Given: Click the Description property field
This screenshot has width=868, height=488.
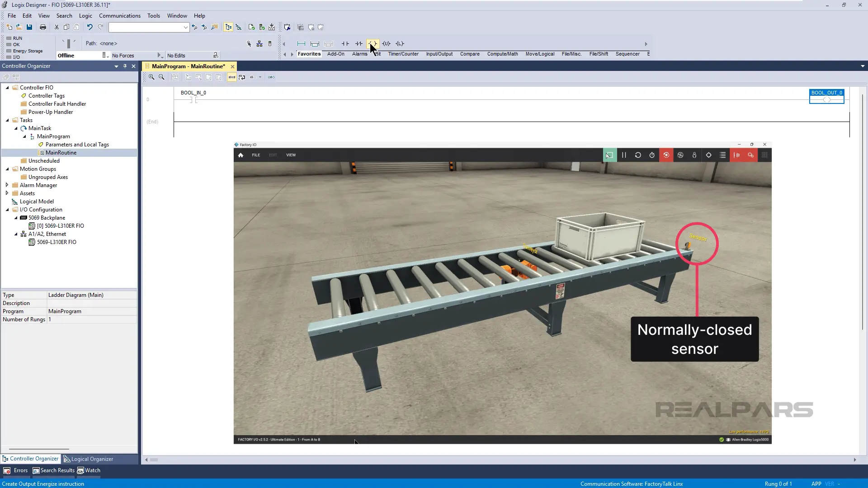Looking at the screenshot, I should (x=92, y=303).
